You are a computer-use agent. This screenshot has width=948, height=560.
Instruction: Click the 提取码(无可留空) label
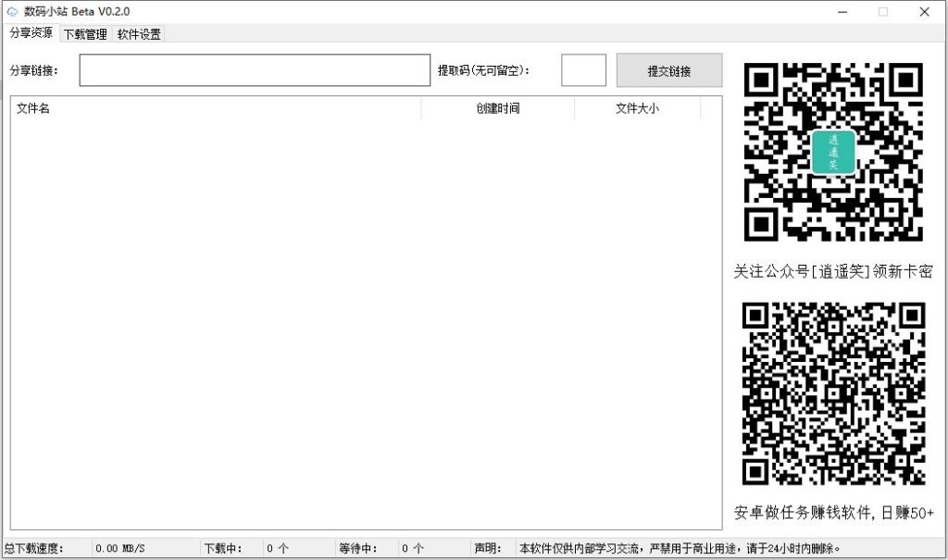(x=483, y=70)
